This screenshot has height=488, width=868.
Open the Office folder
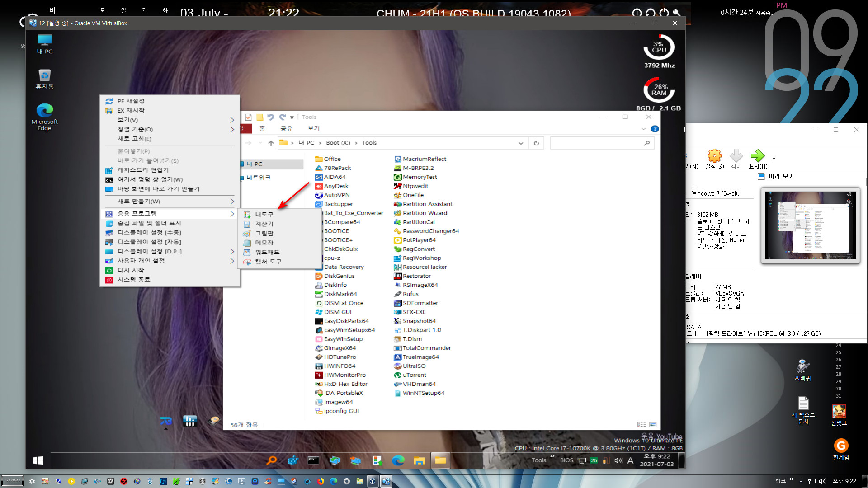pyautogui.click(x=328, y=159)
